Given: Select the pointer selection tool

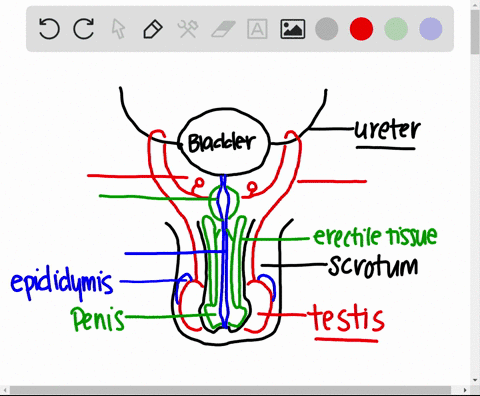Looking at the screenshot, I should coord(118,29).
